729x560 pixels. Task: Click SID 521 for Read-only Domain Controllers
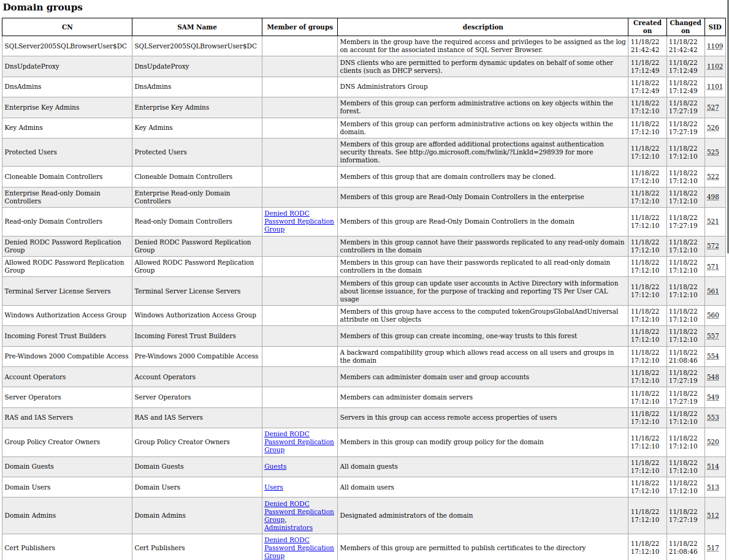(x=712, y=222)
